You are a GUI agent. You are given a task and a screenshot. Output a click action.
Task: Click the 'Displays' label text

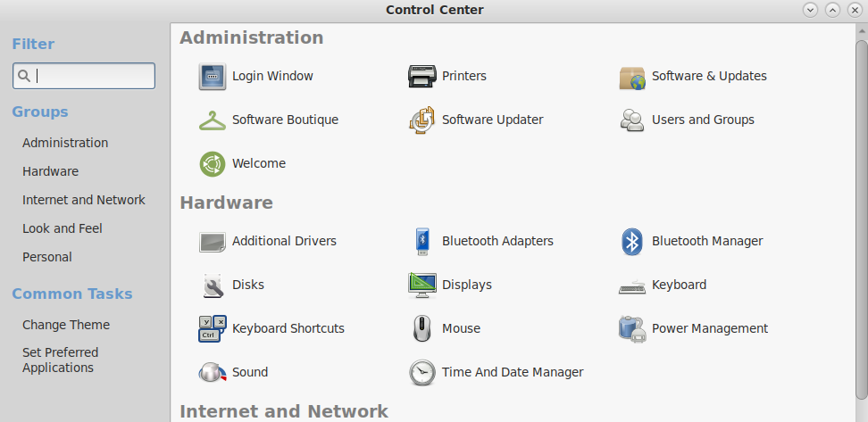[x=467, y=285]
